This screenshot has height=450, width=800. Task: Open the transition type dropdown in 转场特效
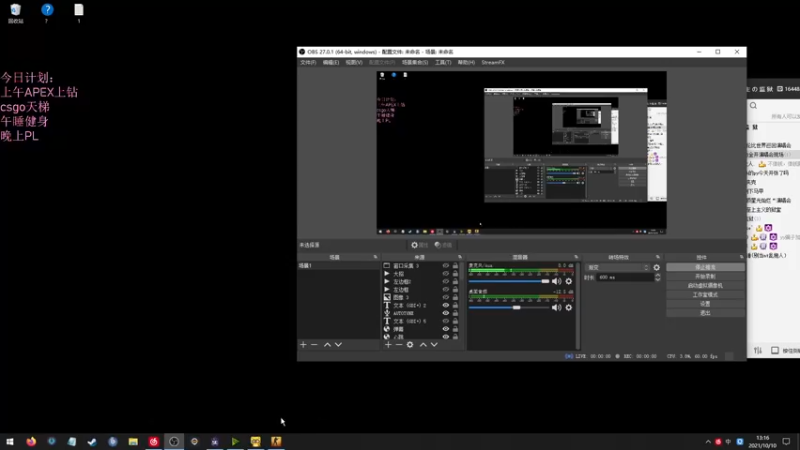click(617, 267)
